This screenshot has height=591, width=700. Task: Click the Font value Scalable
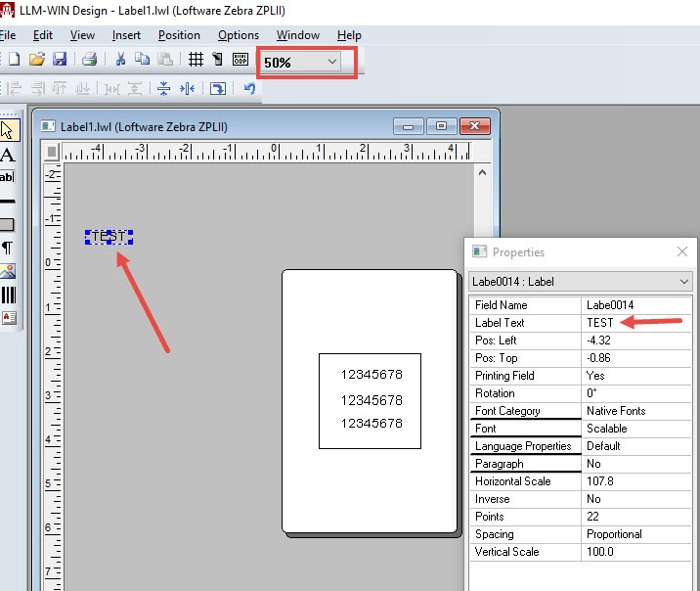tap(635, 429)
